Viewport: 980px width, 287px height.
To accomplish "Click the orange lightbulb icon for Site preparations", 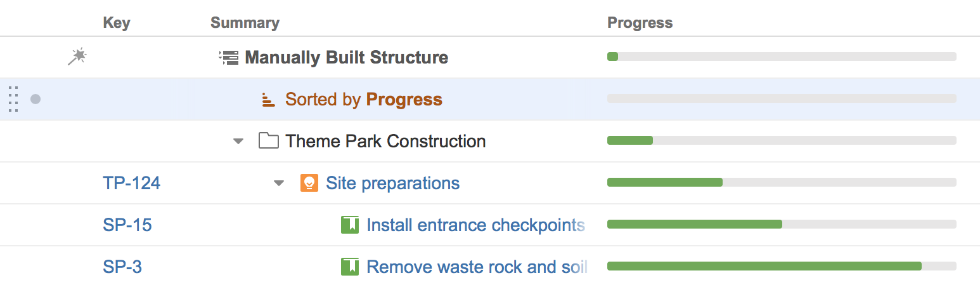I will pyautogui.click(x=309, y=184).
